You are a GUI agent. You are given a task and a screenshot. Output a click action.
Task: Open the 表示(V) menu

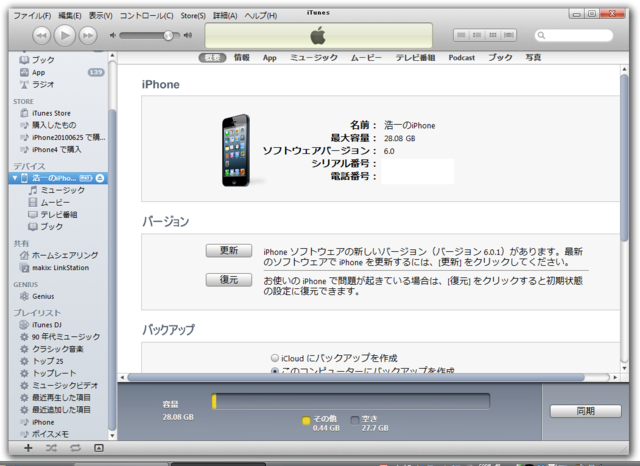[x=100, y=16]
